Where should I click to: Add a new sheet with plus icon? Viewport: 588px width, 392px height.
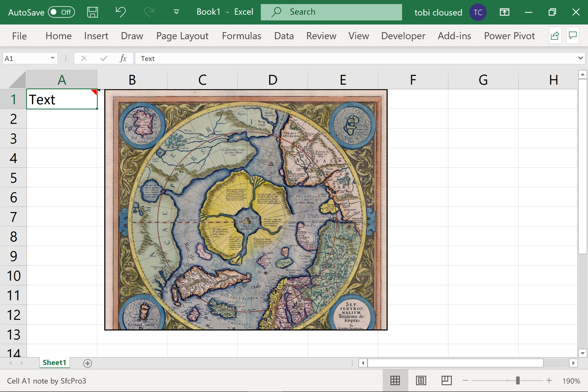coord(88,363)
